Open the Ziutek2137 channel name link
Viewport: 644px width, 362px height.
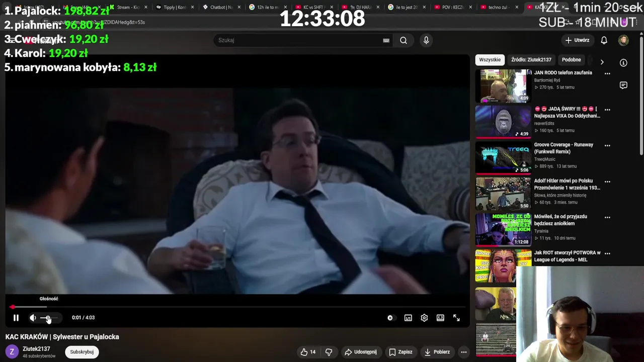pyautogui.click(x=36, y=349)
